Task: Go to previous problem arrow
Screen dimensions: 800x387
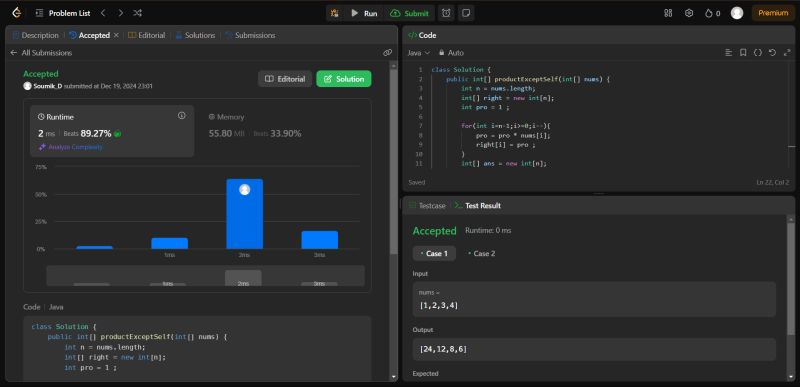Action: click(x=103, y=13)
